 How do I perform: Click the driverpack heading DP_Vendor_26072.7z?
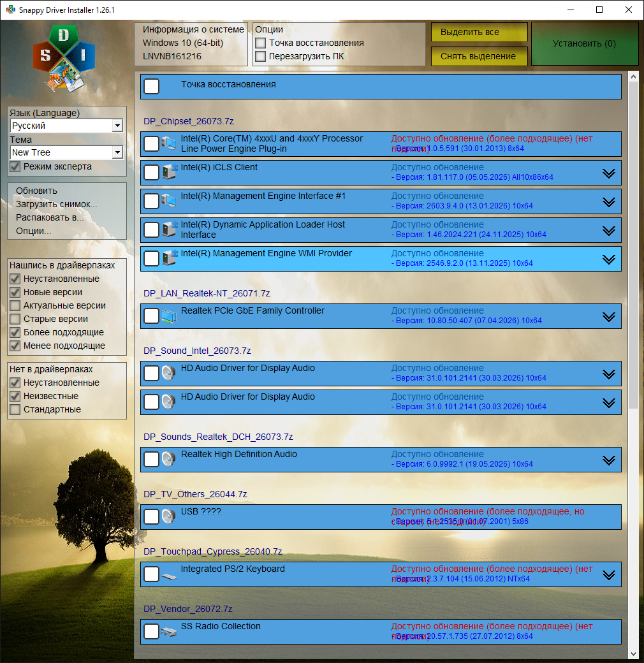point(187,609)
